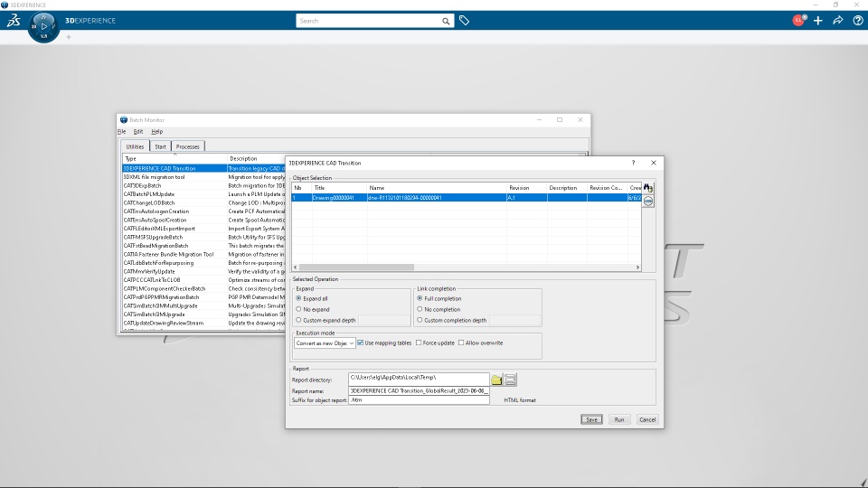Click the Cancel button

pyautogui.click(x=647, y=419)
